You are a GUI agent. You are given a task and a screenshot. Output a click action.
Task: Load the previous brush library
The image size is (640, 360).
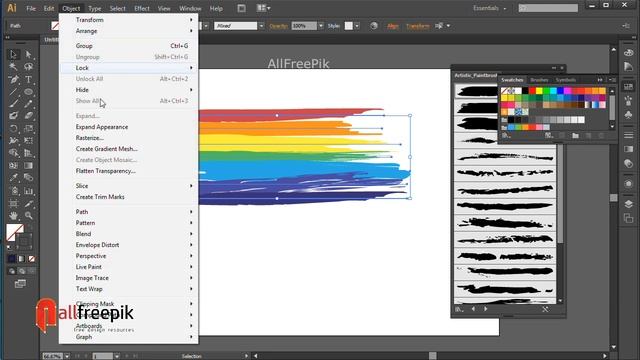click(x=473, y=309)
